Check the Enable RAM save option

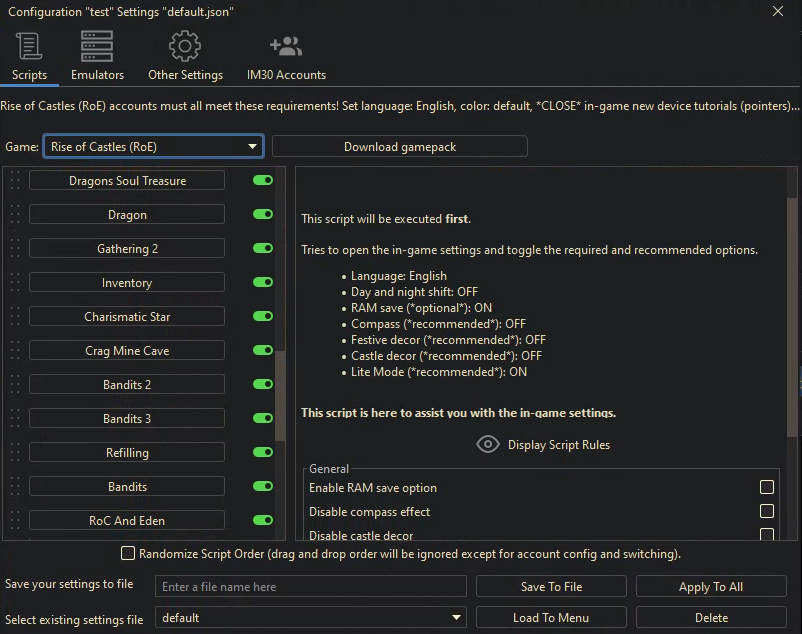[767, 487]
